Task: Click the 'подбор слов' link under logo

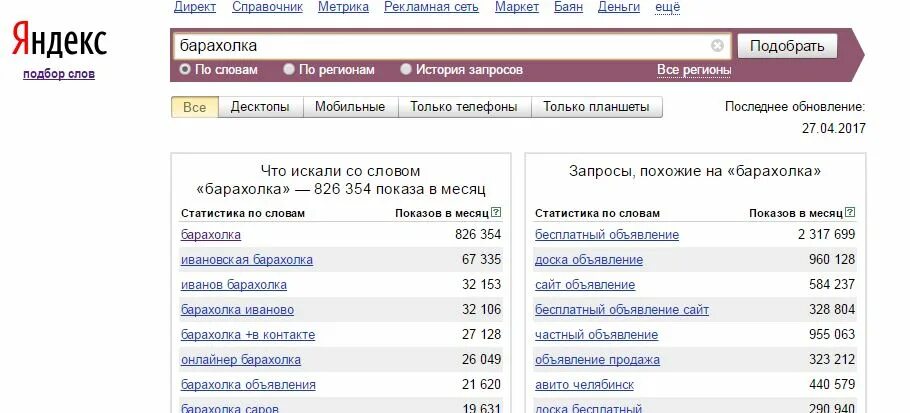Action: click(59, 74)
